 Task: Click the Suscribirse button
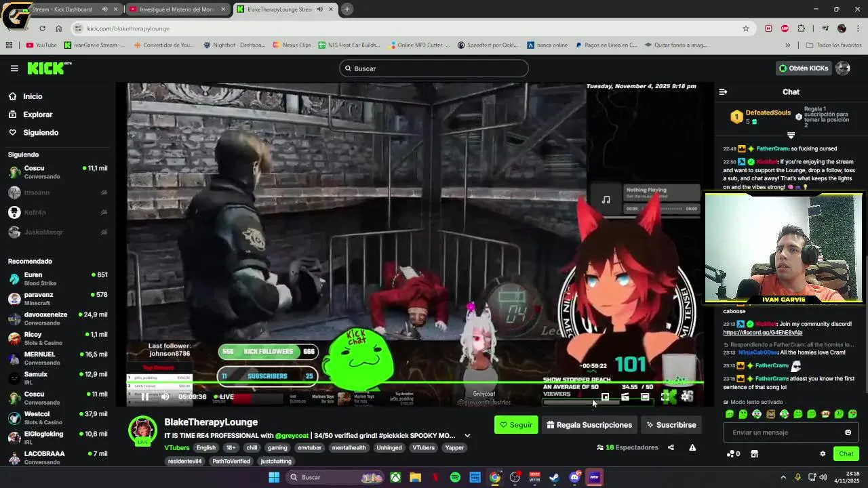pyautogui.click(x=671, y=425)
